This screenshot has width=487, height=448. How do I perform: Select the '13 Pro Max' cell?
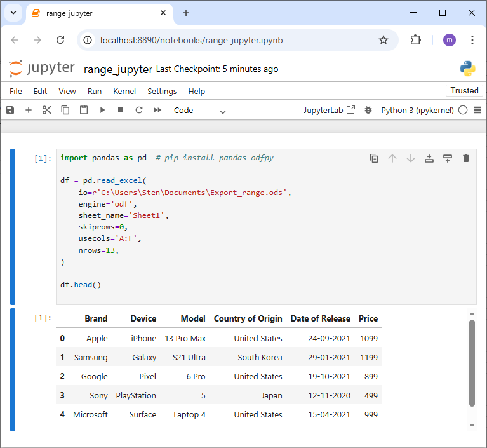click(185, 338)
